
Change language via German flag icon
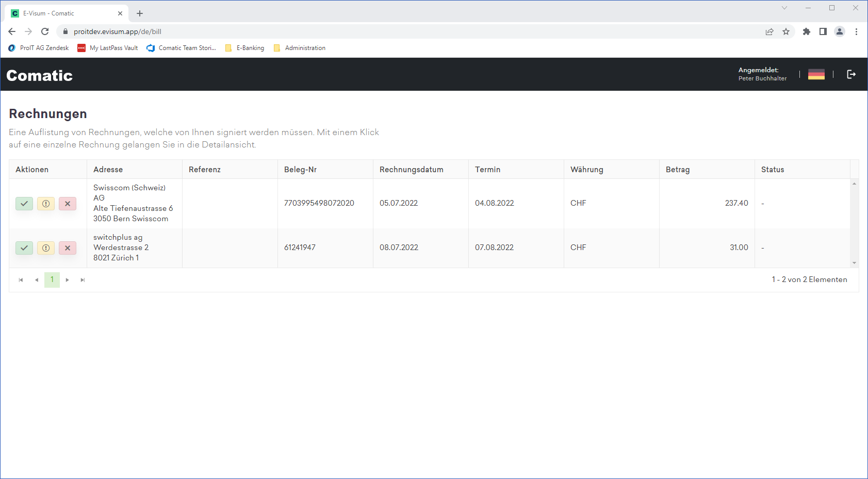coord(816,74)
